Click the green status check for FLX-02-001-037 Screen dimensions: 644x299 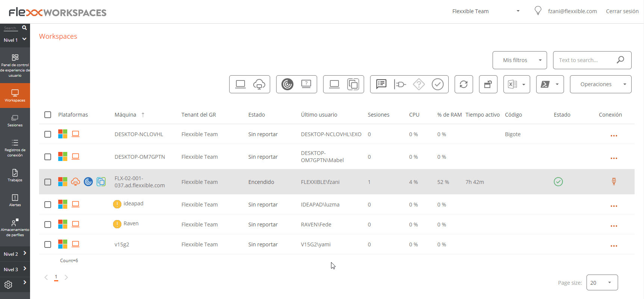(x=558, y=182)
